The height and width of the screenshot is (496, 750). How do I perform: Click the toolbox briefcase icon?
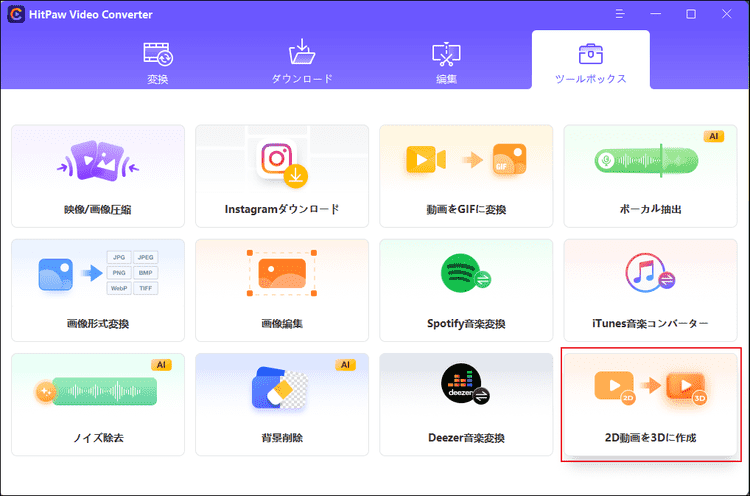coord(591,54)
